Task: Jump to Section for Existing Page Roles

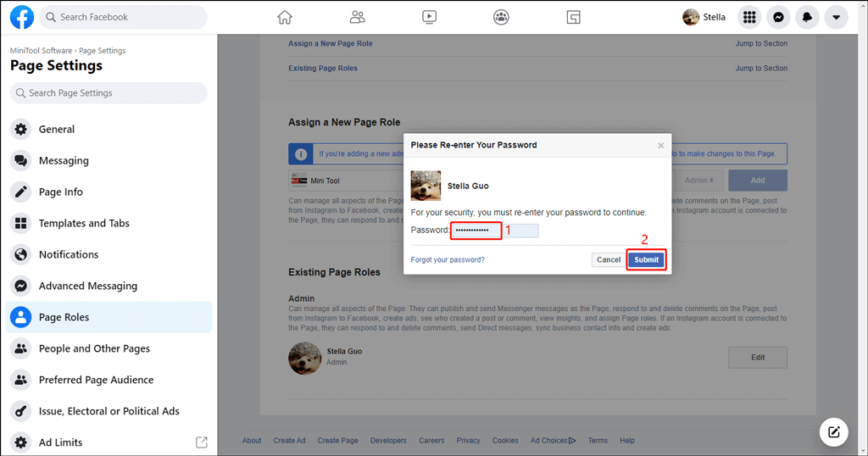Action: click(761, 68)
